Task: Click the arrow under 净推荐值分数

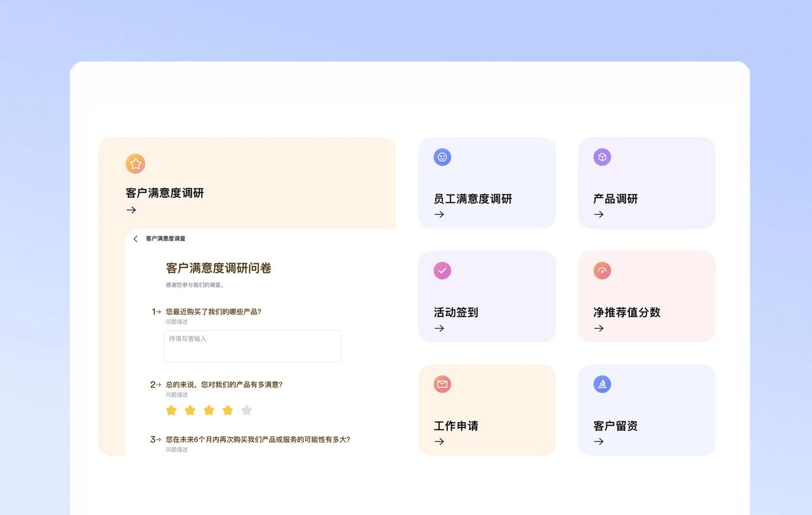Action: coord(599,328)
